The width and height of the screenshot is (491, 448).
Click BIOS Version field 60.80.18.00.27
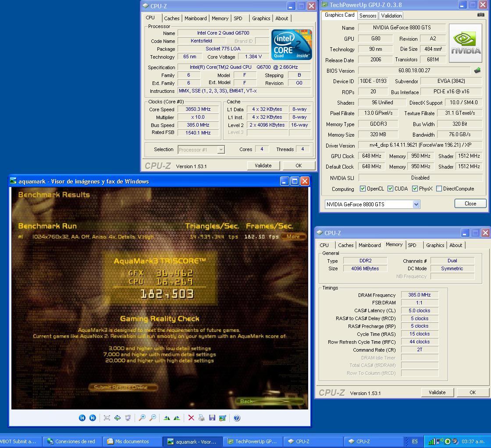click(414, 71)
